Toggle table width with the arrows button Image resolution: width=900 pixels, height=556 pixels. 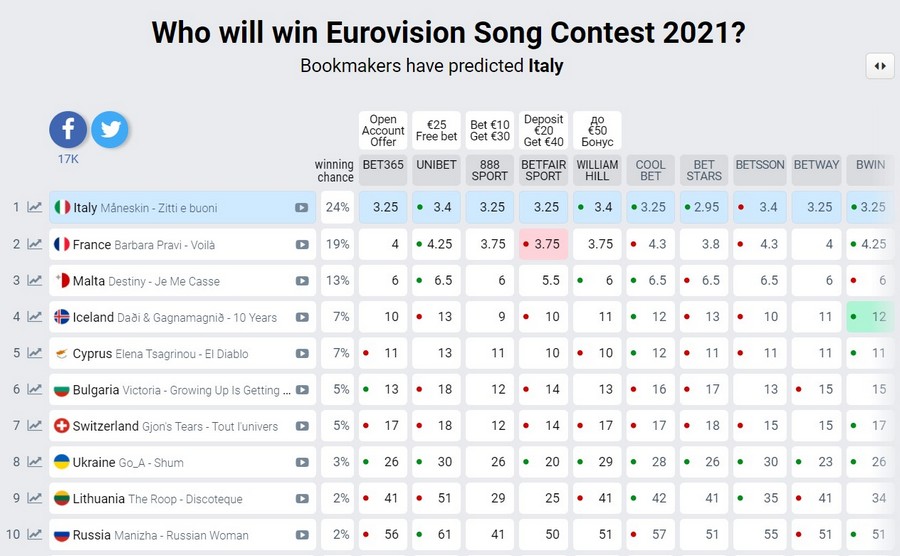[880, 66]
